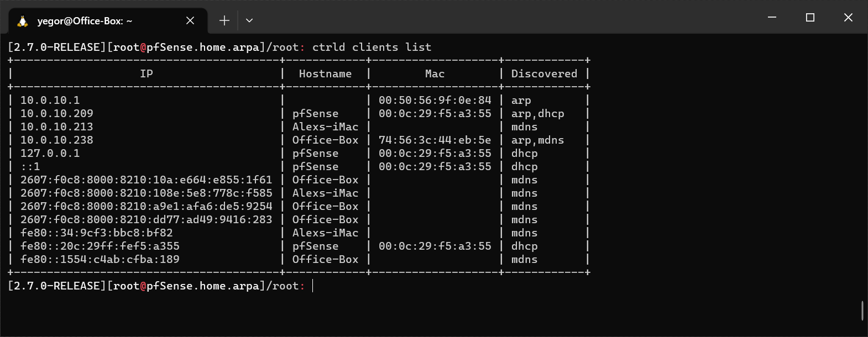Maximize the terminal window
This screenshot has width=868, height=337.
point(810,17)
